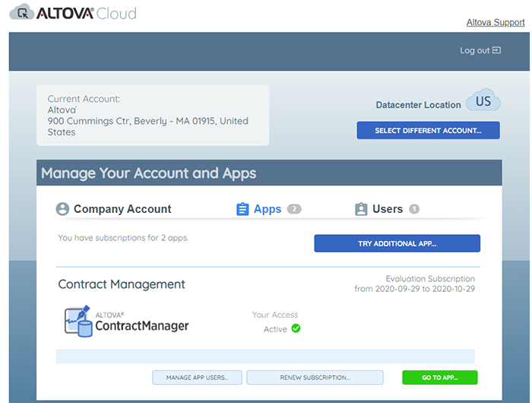Open the Users tab
This screenshot has width=532, height=403.
[x=387, y=209]
